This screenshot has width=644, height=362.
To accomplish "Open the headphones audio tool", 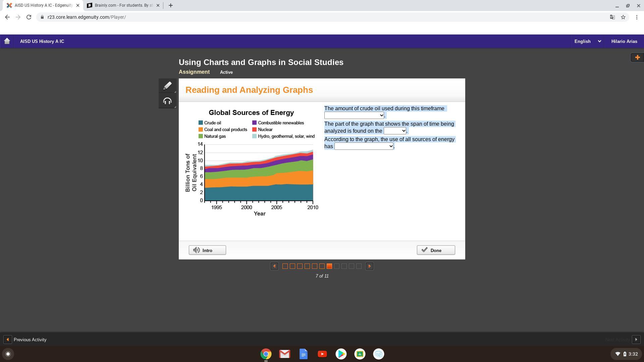I will (167, 101).
